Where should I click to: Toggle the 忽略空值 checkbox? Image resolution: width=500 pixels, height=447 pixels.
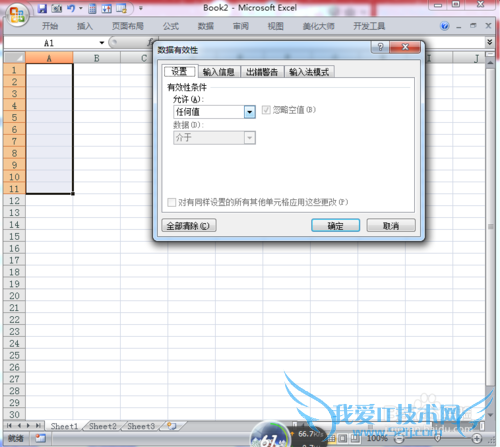(266, 110)
